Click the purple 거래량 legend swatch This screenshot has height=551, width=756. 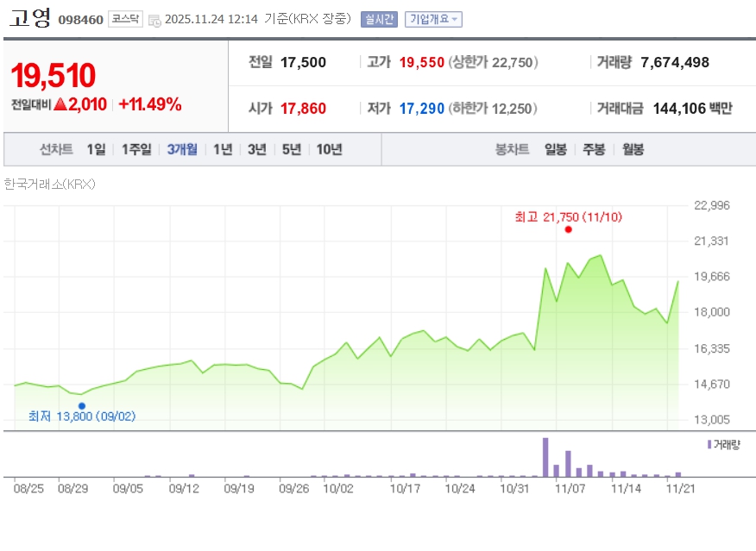pos(709,444)
